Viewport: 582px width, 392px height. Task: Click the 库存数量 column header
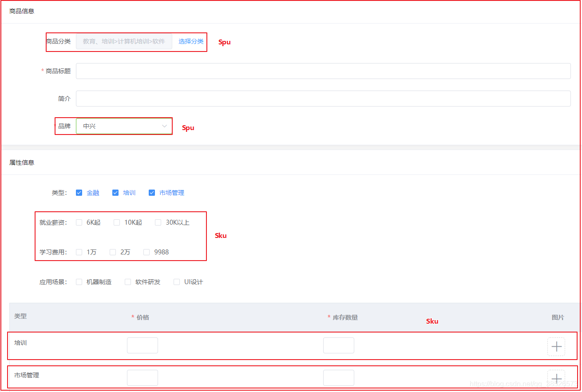pyautogui.click(x=345, y=317)
